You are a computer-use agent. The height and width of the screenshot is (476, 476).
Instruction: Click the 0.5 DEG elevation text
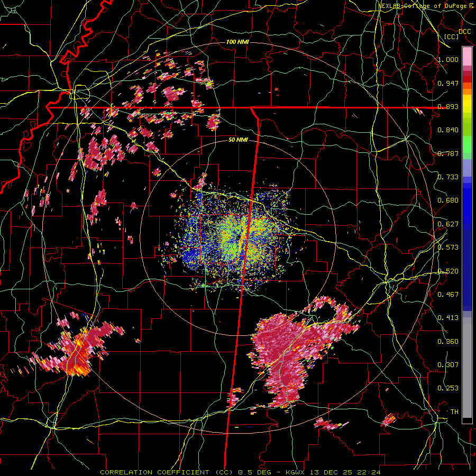coord(254,472)
